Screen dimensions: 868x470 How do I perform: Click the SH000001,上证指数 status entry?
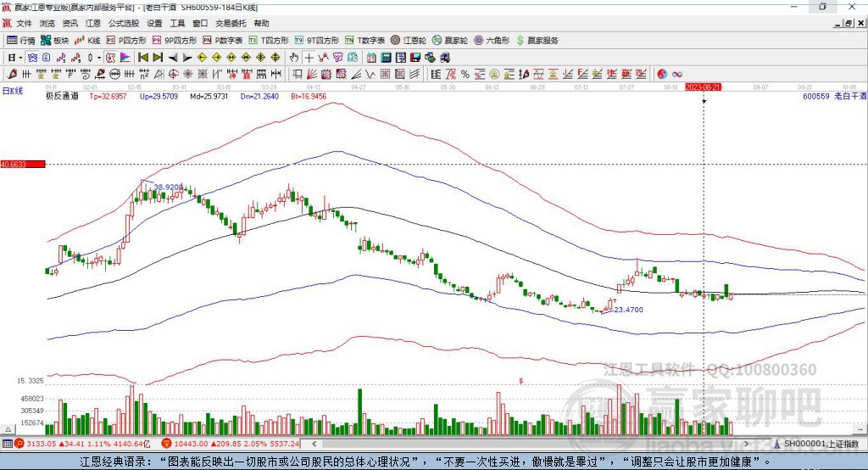(x=821, y=444)
